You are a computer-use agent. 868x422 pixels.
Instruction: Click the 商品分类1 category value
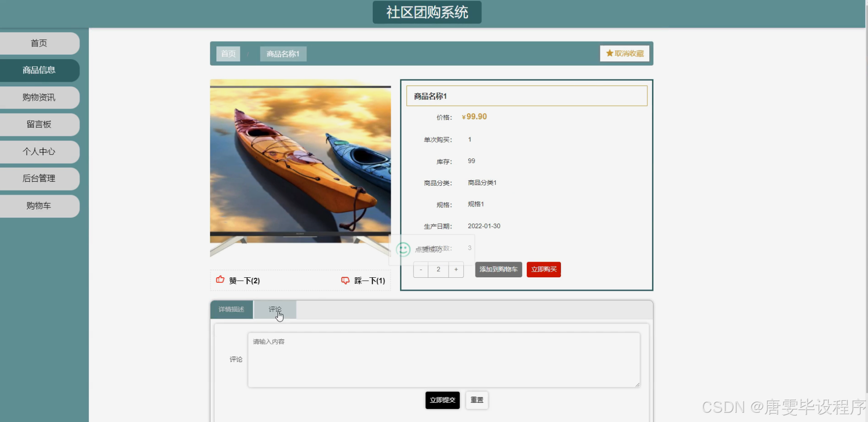point(482,183)
